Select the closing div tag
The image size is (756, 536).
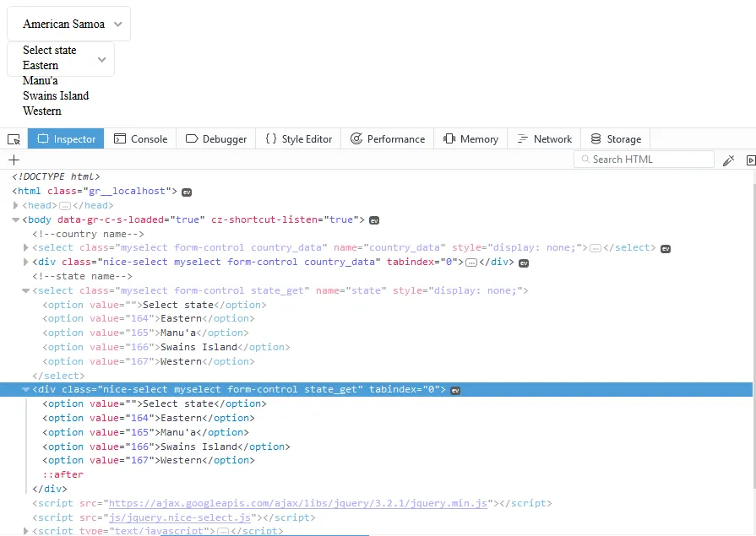(50, 490)
